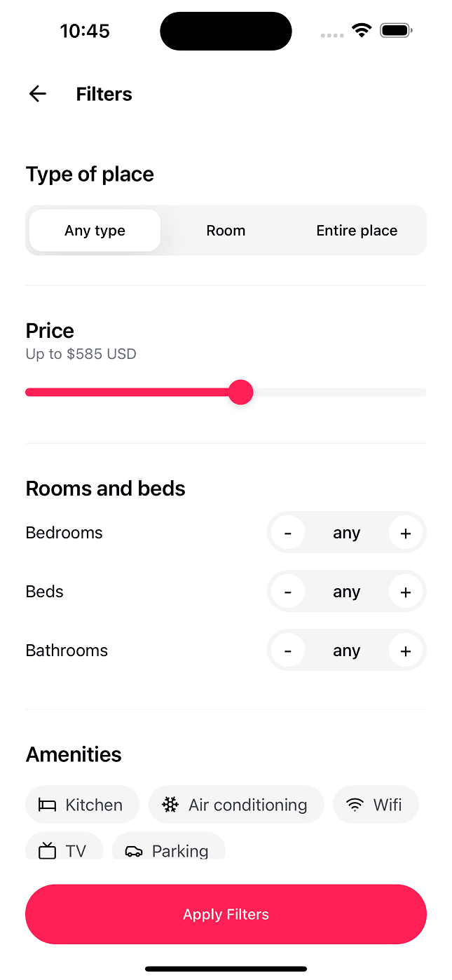Reduce the Beds count

[x=288, y=592]
